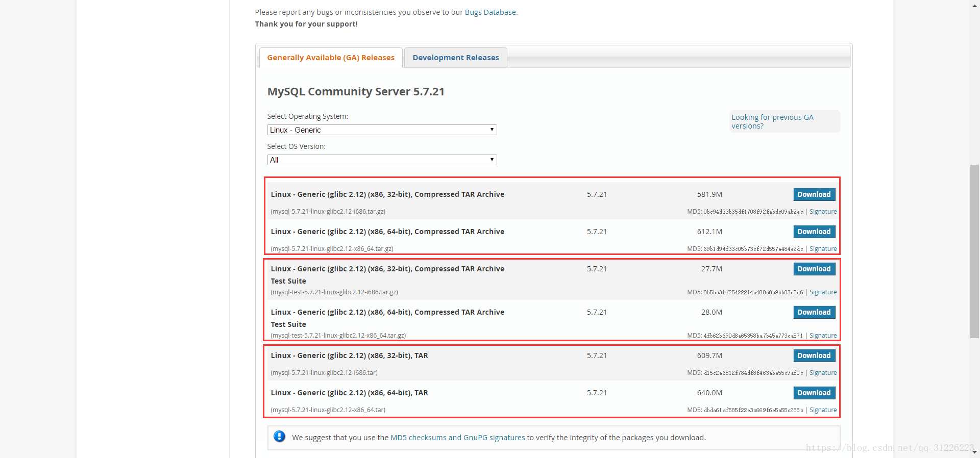Viewport: 980px width, 458px height.
Task: Open MD5 checksums and GnuPG signatures link
Action: [457, 438]
